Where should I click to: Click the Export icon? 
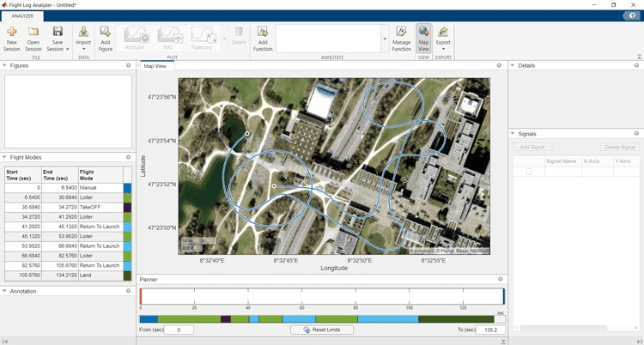(x=443, y=32)
